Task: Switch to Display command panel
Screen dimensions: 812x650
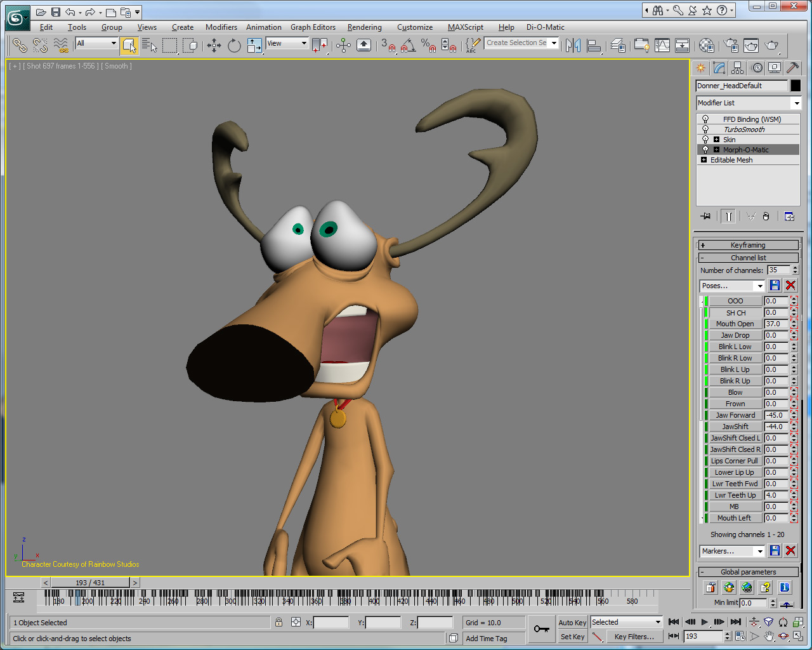Action: click(x=775, y=67)
